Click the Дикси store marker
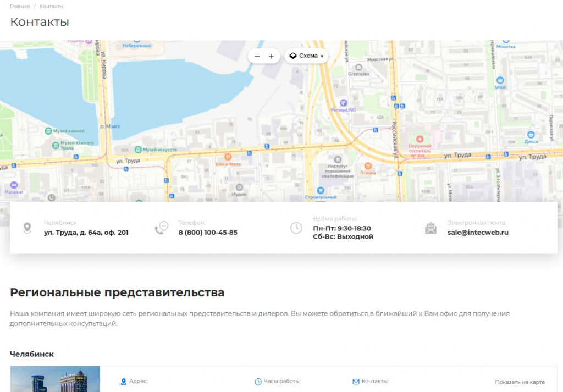Viewport: 563px width, 392px height. 531,135
